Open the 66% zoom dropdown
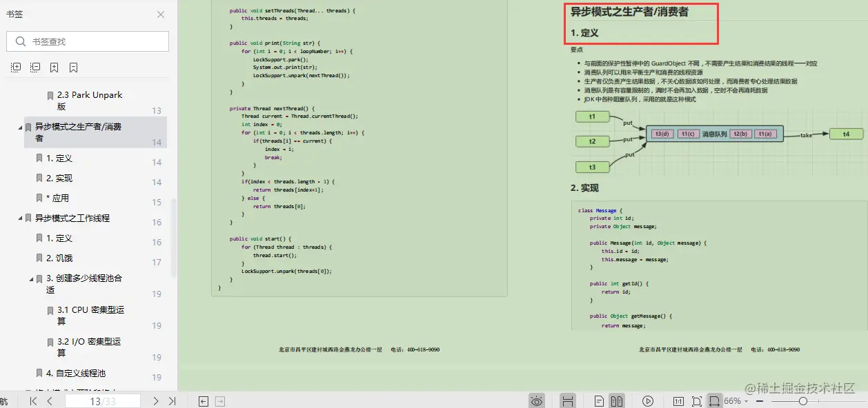 point(747,401)
